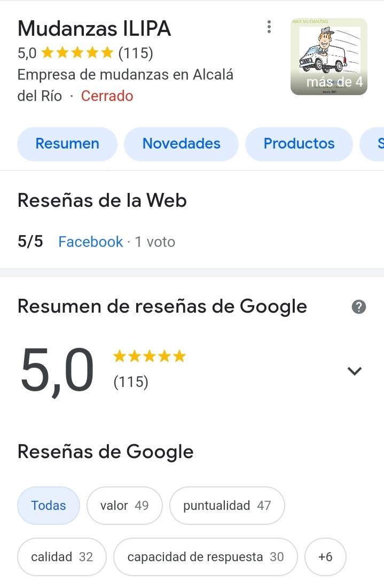Click the help question mark icon

pos(358,307)
